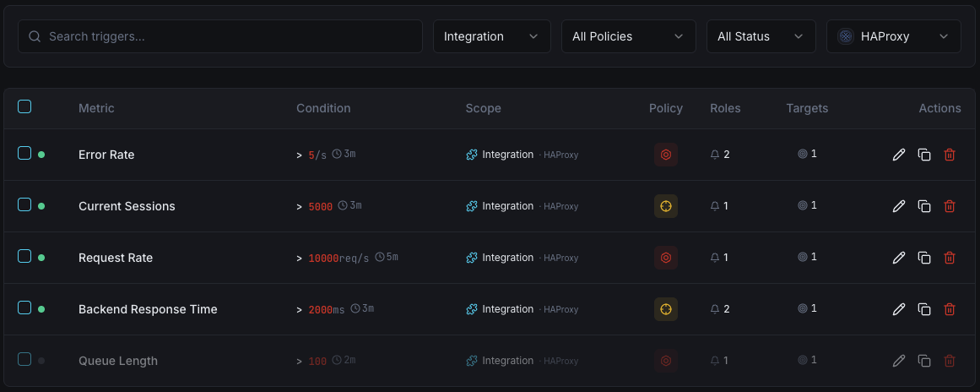Focus the Search triggers input field
Image resolution: width=980 pixels, height=392 pixels.
point(220,36)
